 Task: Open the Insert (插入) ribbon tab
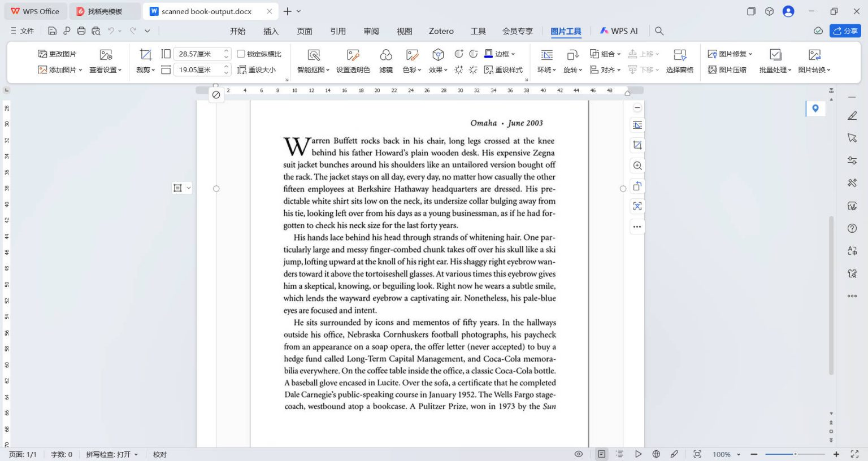tap(271, 31)
